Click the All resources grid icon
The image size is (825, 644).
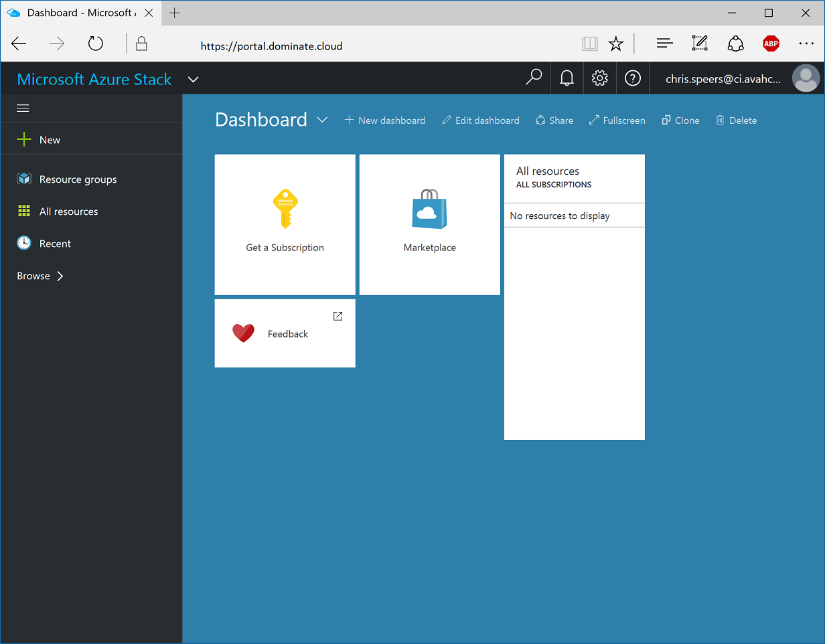[24, 211]
